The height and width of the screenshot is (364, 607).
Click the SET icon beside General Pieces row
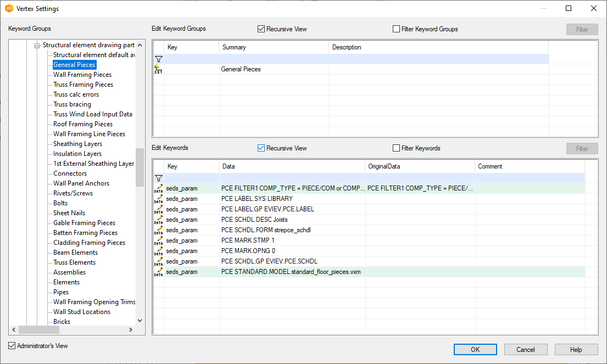coord(158,69)
